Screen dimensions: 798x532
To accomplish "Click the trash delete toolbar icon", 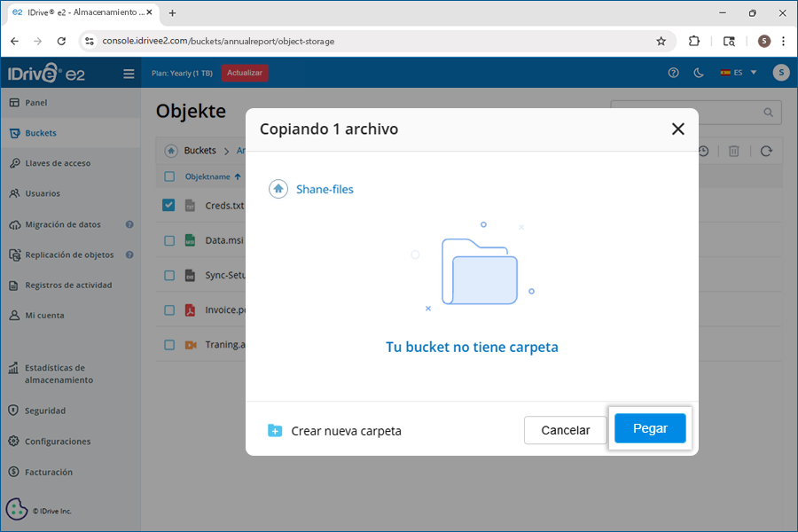I will pos(733,152).
